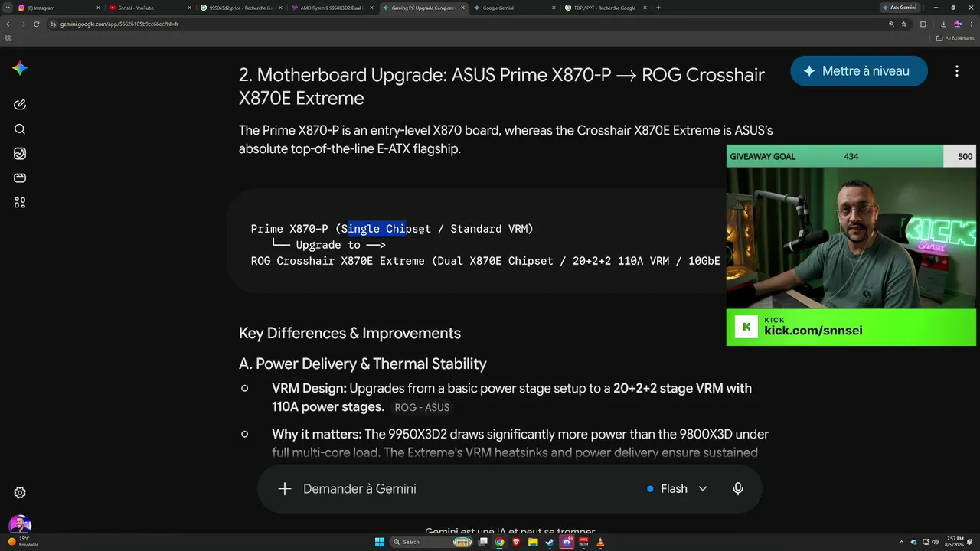Open the Gemini account profile picture
980x551 pixels.
[x=20, y=525]
